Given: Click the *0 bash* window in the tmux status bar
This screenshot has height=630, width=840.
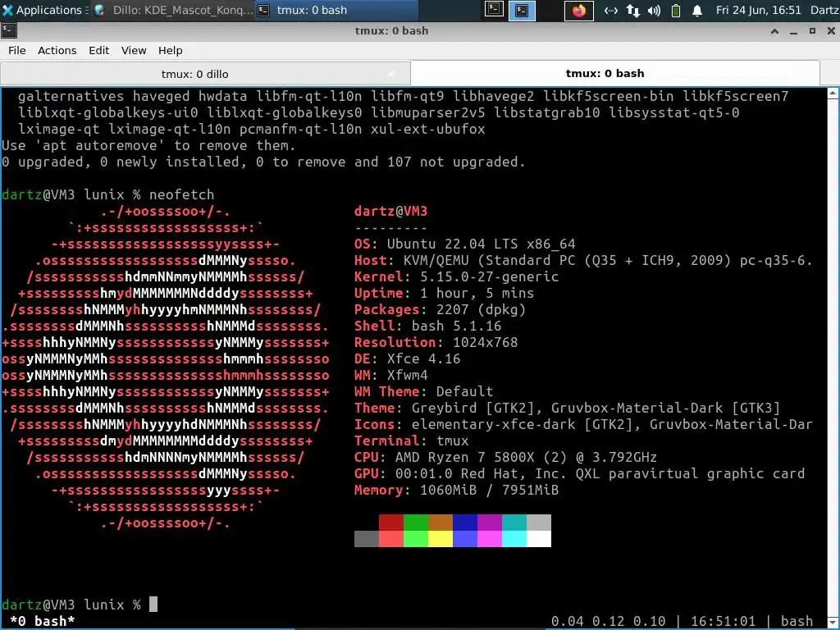Looking at the screenshot, I should click(x=43, y=621).
